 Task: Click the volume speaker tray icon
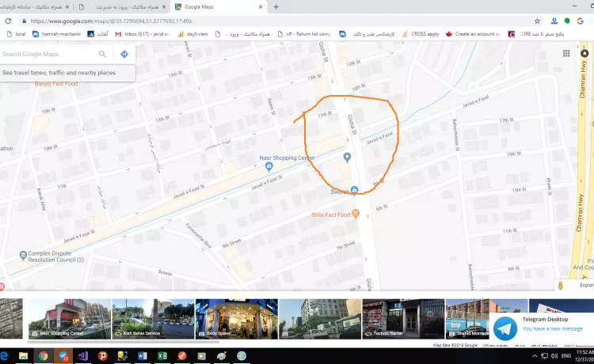[554, 355]
